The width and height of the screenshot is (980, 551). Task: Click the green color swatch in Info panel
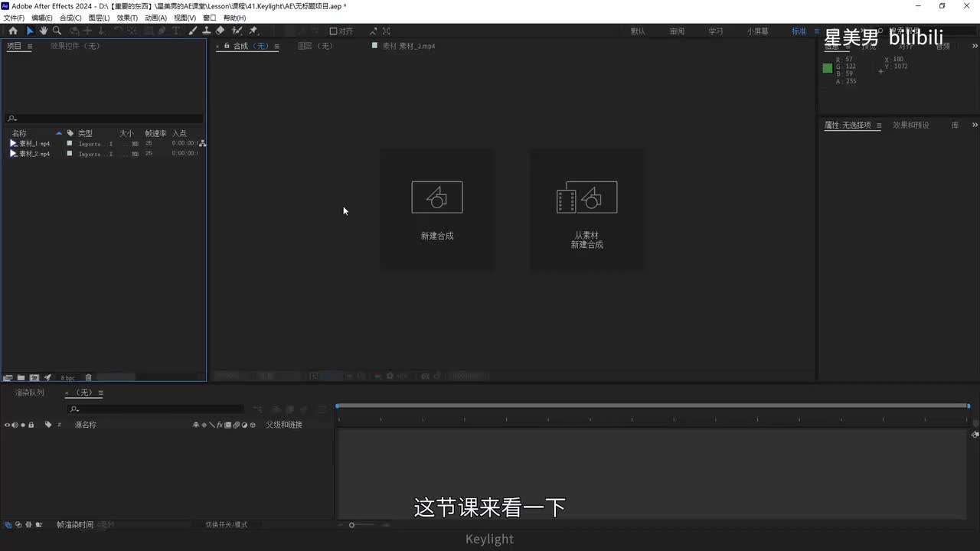828,68
